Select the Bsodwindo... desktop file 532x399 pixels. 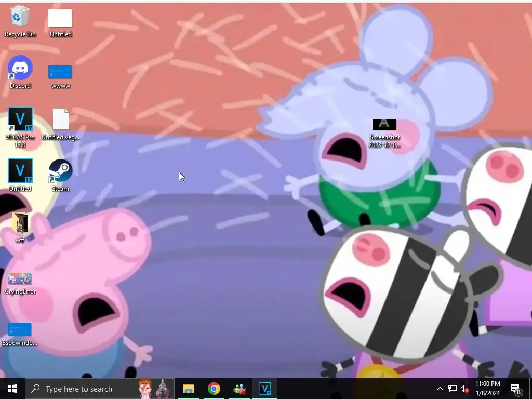pos(20,334)
